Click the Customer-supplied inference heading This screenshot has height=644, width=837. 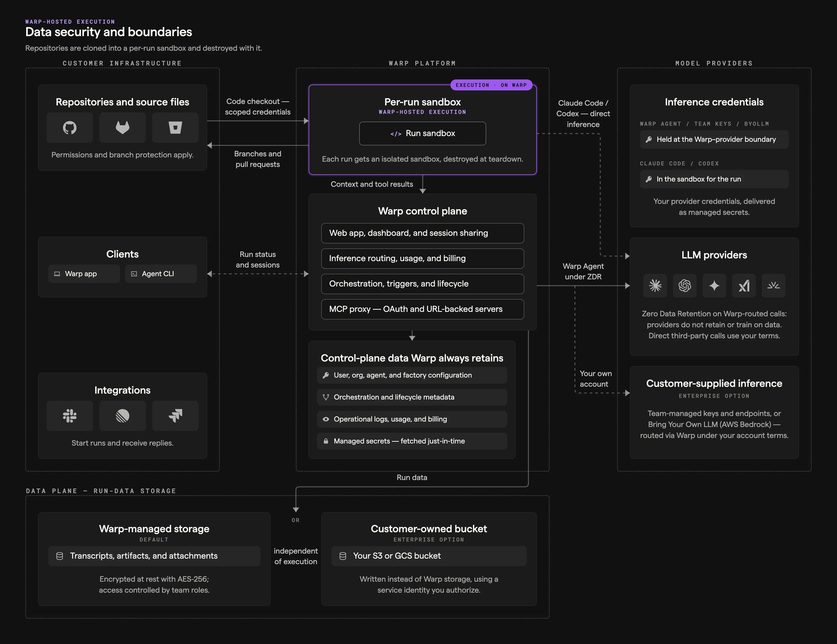714,383
